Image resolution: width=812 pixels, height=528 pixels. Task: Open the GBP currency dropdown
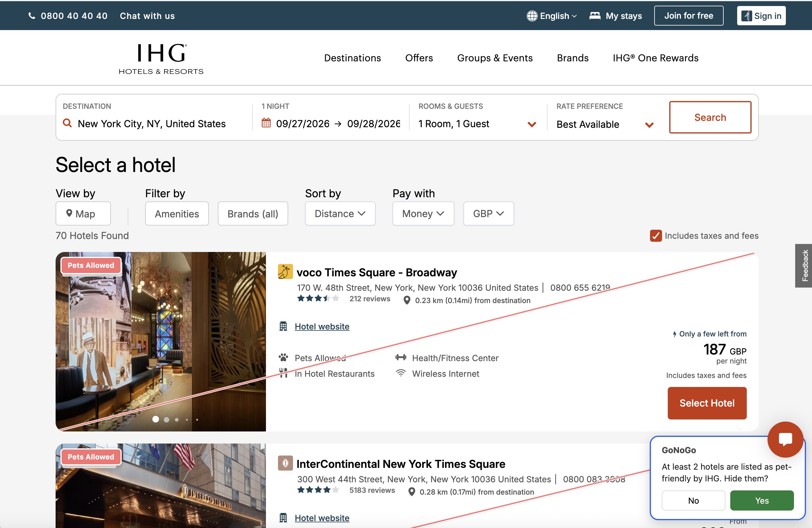[488, 213]
